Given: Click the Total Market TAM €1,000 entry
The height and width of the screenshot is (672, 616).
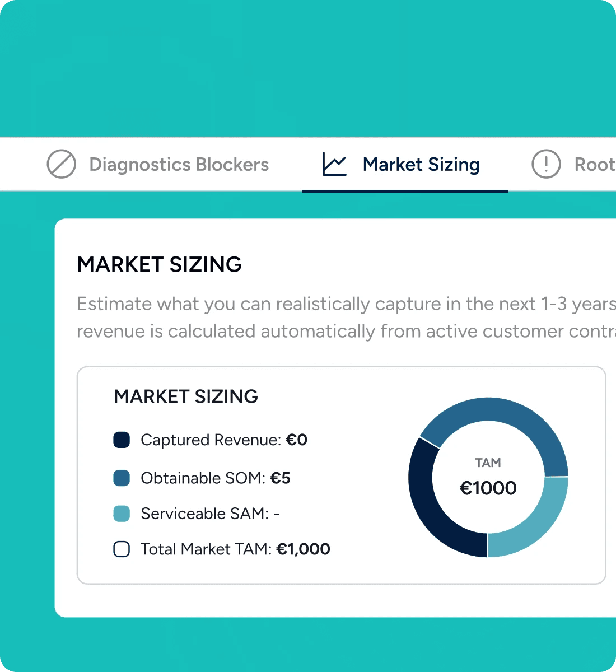Looking at the screenshot, I should pyautogui.click(x=222, y=549).
